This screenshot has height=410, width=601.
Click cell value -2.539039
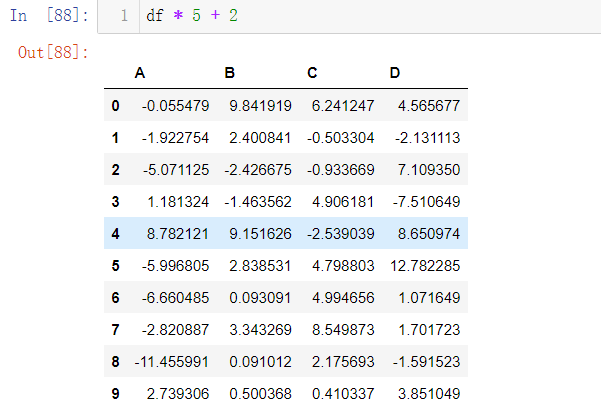coord(341,234)
